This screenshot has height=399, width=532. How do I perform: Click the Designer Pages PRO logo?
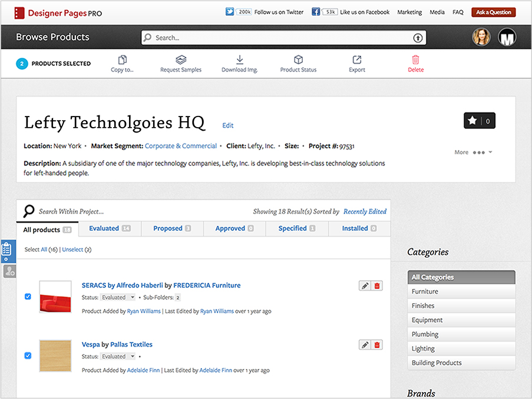pyautogui.click(x=58, y=13)
